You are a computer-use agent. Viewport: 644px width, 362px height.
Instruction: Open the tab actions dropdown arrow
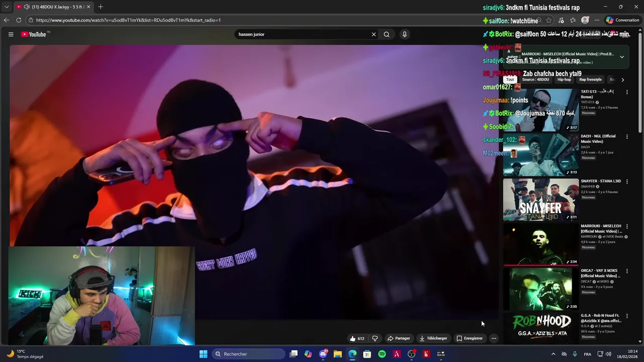pyautogui.click(x=7, y=7)
